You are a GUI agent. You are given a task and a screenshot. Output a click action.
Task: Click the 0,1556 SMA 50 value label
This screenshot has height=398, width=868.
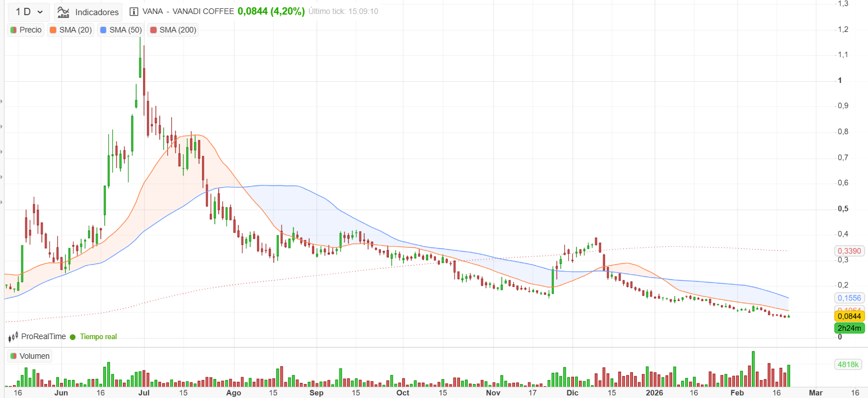pos(848,299)
